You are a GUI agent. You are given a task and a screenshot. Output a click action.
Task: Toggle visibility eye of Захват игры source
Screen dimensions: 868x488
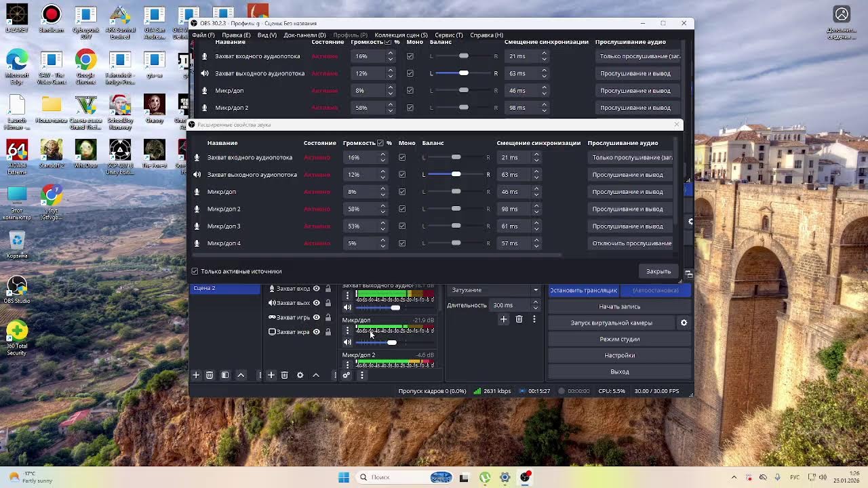click(316, 317)
